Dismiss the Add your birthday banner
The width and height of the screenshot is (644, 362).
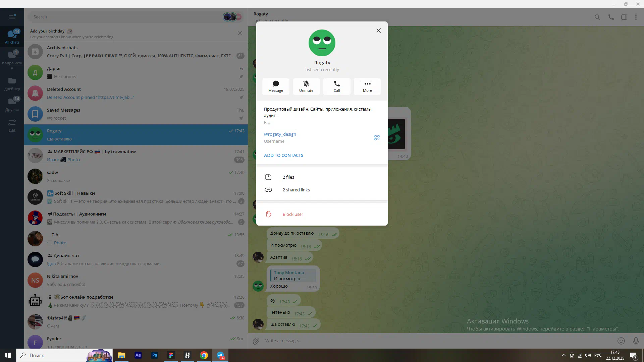pyautogui.click(x=239, y=33)
